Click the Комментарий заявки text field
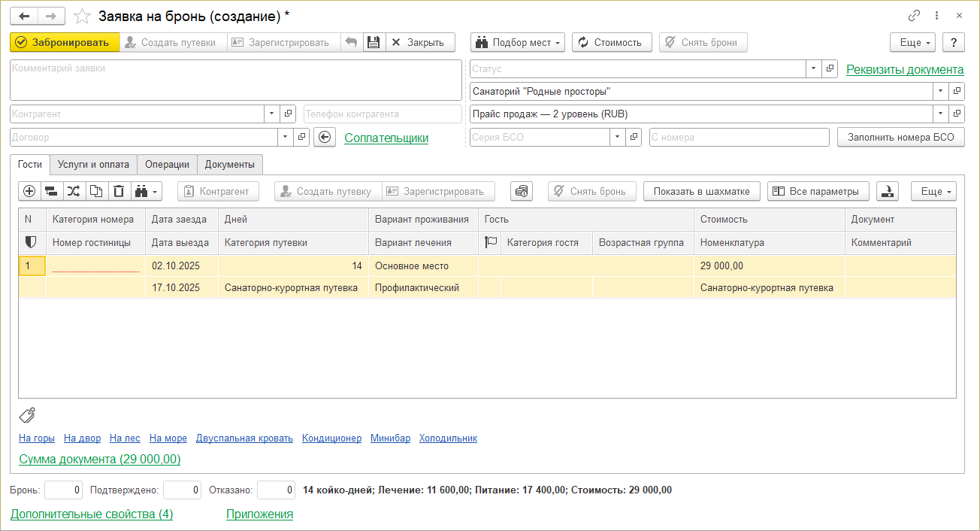Viewport: 980px width, 531px height. pyautogui.click(x=235, y=80)
